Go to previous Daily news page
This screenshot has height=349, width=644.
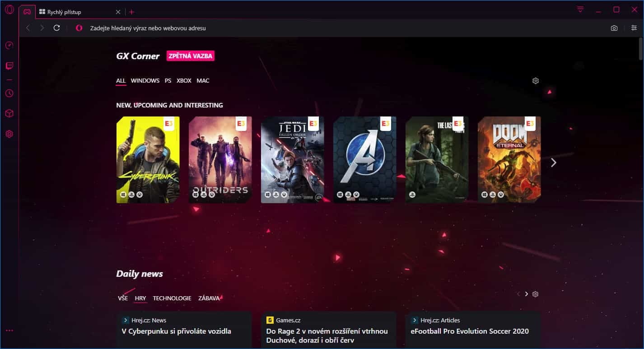518,294
